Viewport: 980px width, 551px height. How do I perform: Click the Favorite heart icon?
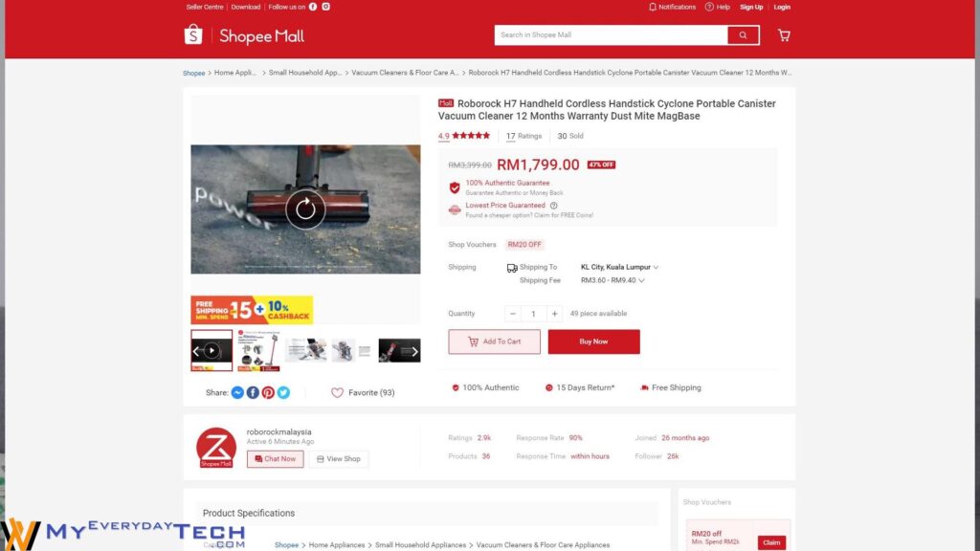tap(338, 392)
